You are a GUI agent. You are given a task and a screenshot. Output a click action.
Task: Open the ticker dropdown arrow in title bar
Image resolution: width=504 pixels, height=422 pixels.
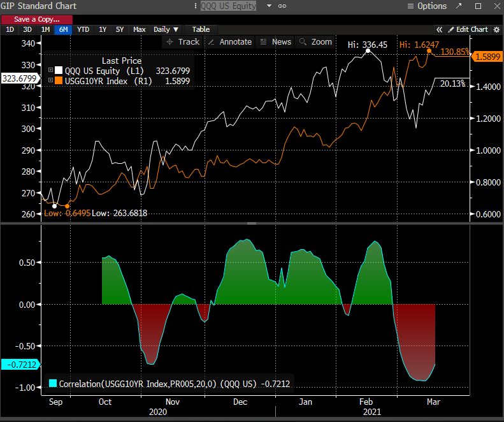click(x=269, y=6)
